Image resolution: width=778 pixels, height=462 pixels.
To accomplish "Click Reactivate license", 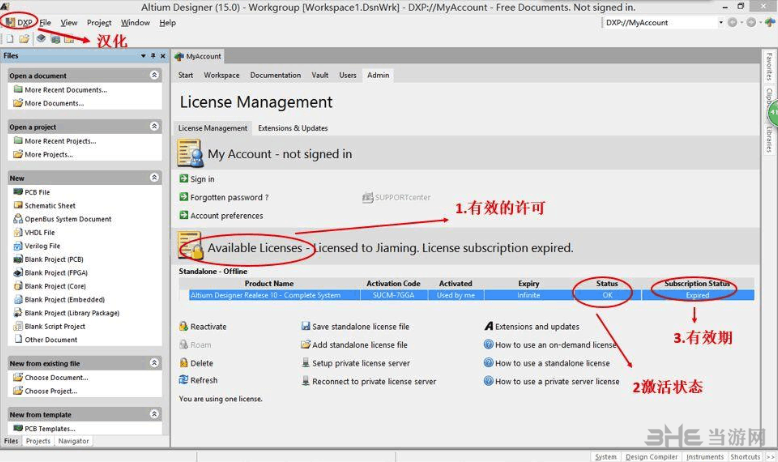I will [203, 327].
